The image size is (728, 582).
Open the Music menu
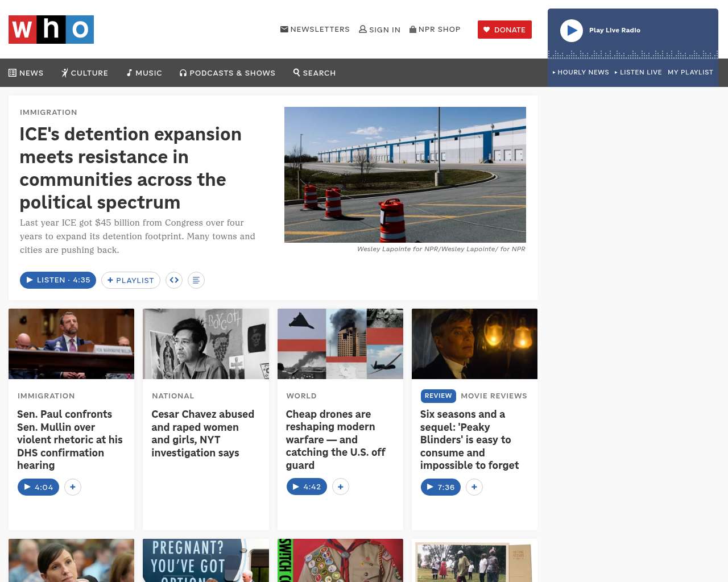click(x=144, y=73)
